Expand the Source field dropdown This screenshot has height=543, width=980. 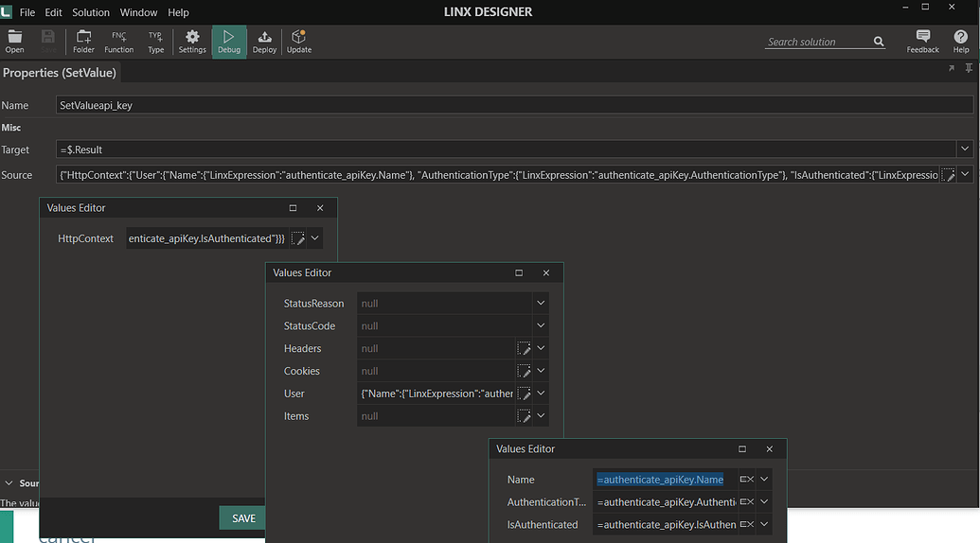tap(964, 175)
